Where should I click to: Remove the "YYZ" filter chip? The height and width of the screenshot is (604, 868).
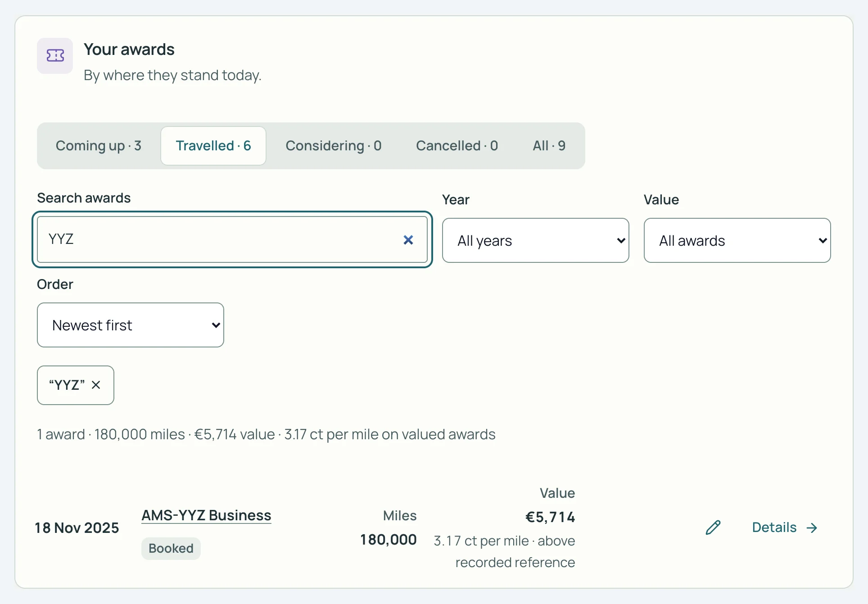pos(96,385)
